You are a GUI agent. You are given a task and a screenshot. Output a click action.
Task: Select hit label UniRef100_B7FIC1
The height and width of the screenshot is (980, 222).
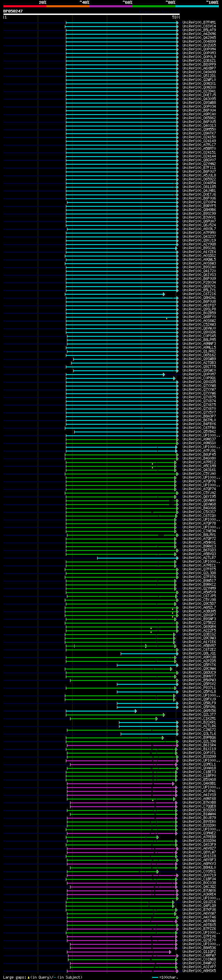coord(199,168)
